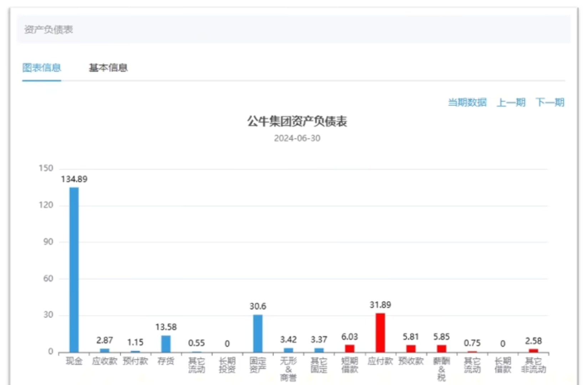Click the 无形&商誉 bar labeled 3.42
This screenshot has height=385, width=588.
288,350
